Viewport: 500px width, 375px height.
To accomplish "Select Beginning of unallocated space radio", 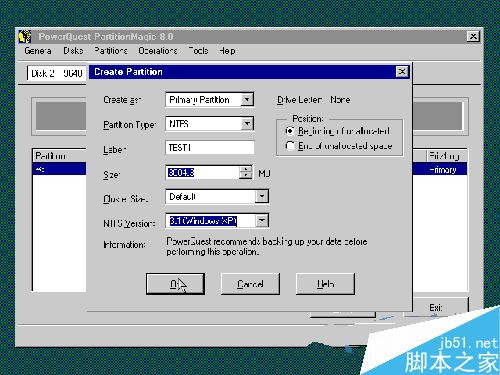I will click(x=290, y=131).
